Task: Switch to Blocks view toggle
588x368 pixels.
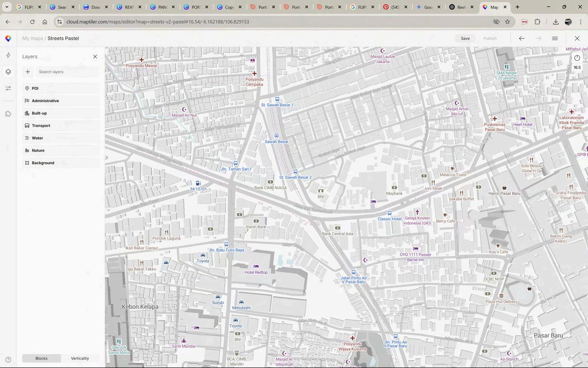Action: click(41, 358)
